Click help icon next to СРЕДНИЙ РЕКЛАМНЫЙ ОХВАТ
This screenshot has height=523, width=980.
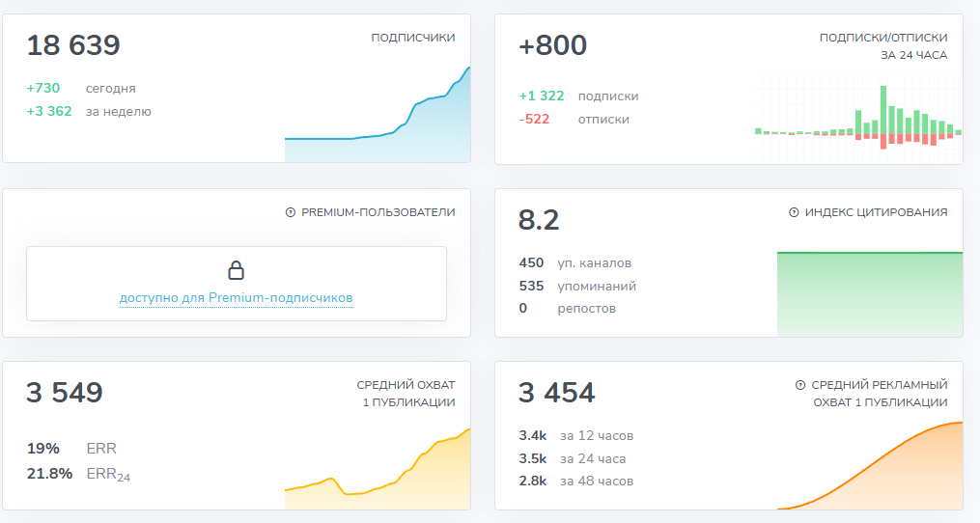(x=800, y=385)
